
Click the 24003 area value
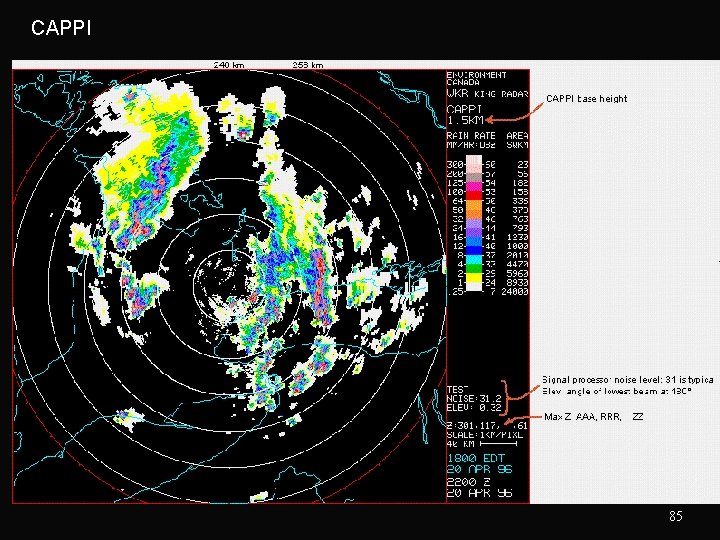[515, 291]
